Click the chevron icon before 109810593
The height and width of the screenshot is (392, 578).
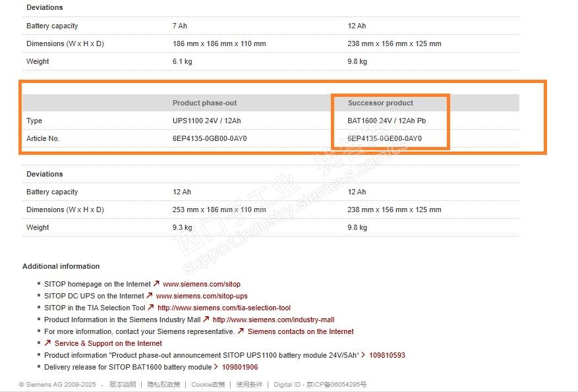click(x=363, y=355)
